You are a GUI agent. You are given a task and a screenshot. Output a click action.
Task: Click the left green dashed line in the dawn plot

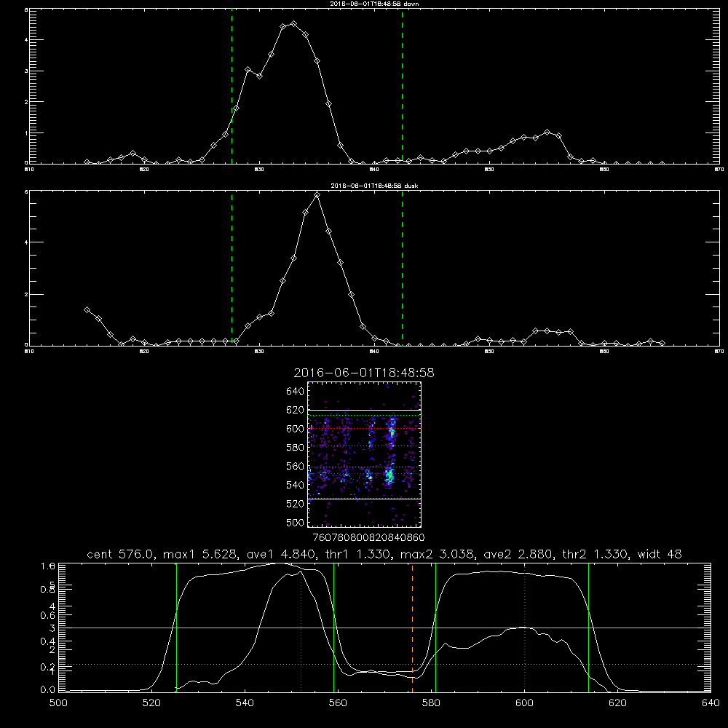[x=232, y=86]
